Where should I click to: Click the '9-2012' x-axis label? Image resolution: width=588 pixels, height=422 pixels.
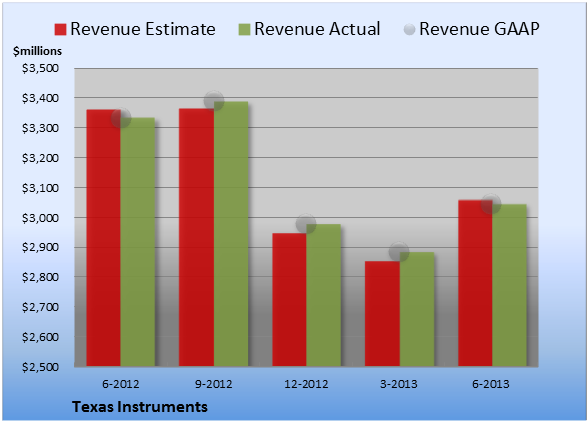[x=214, y=384]
